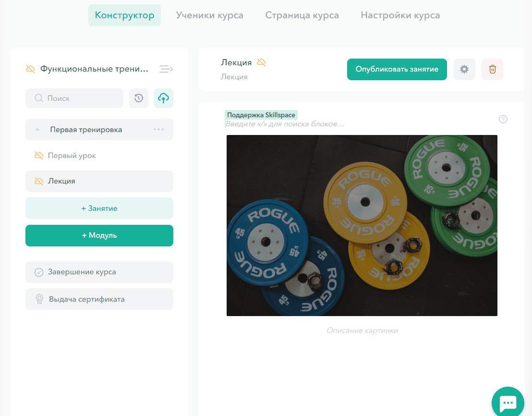Switch to the Ученики курса tab
The image size is (532, 416).
(209, 15)
